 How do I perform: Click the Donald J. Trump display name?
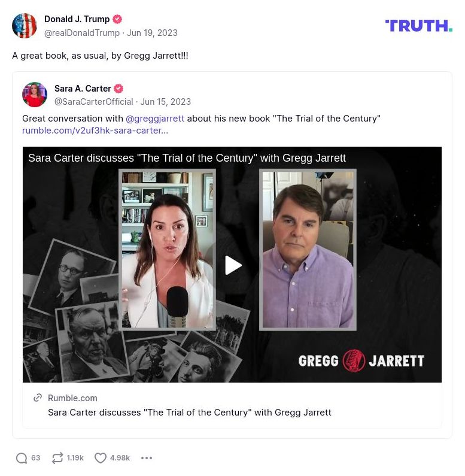[77, 19]
